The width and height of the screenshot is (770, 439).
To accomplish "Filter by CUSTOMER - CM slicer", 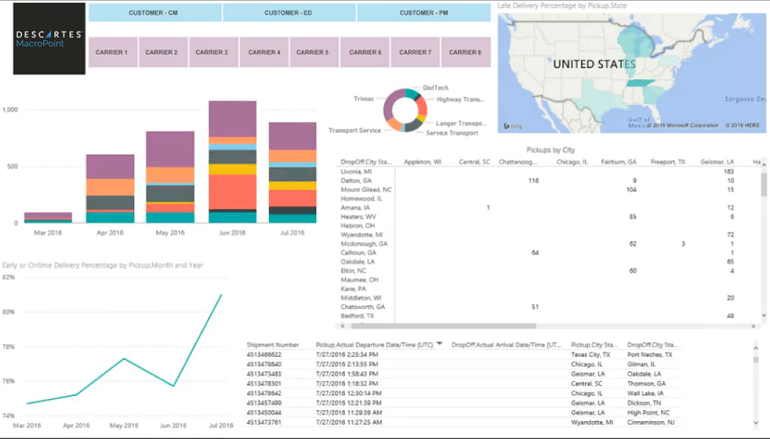I will coord(155,13).
